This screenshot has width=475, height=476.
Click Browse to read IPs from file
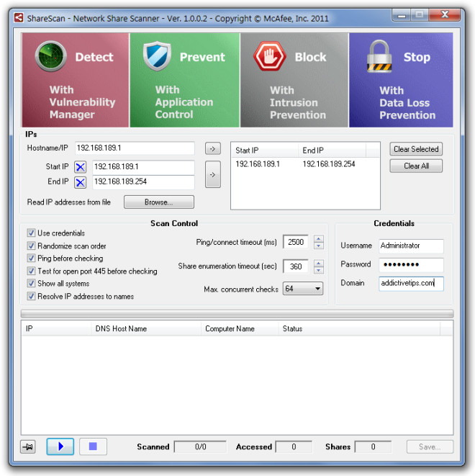(158, 202)
